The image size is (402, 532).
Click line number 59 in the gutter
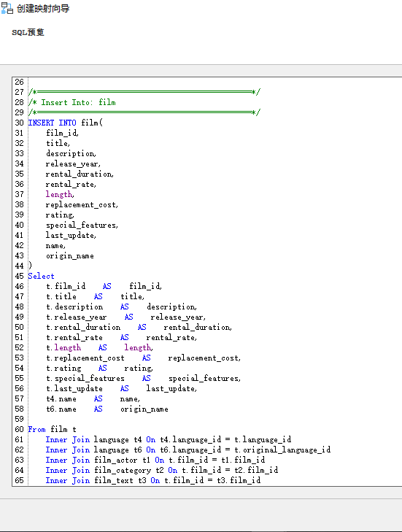(x=20, y=420)
